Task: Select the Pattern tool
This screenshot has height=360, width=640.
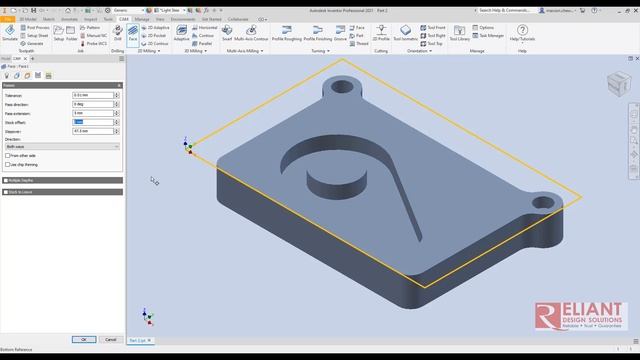Action: tap(90, 28)
